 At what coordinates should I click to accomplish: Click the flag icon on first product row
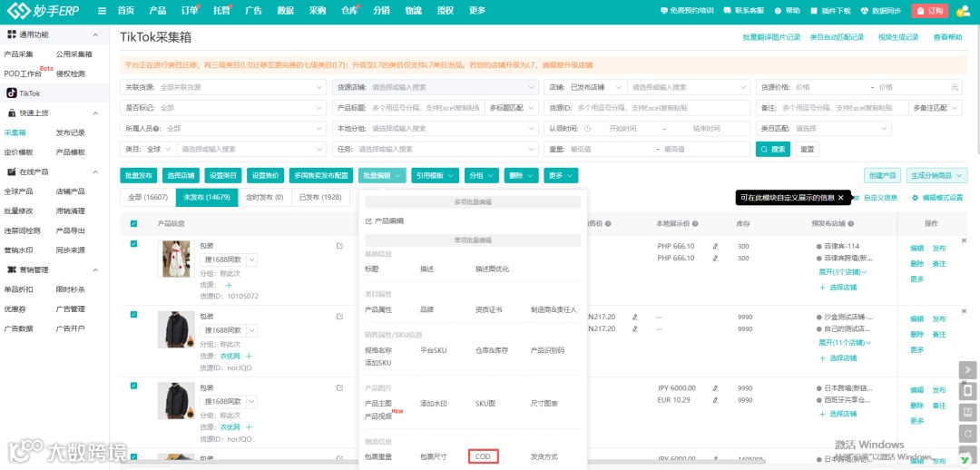[x=964, y=240]
